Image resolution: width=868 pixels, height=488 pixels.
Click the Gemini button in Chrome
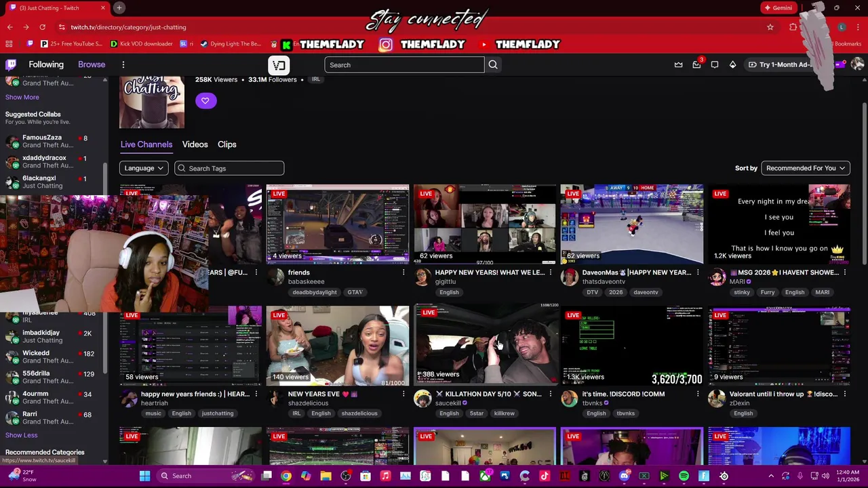778,7
